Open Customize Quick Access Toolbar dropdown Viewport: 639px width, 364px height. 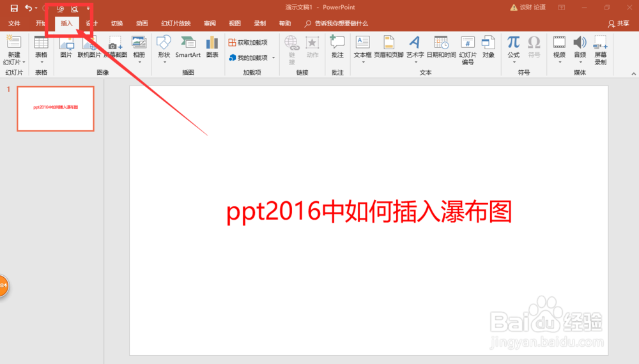click(x=88, y=8)
